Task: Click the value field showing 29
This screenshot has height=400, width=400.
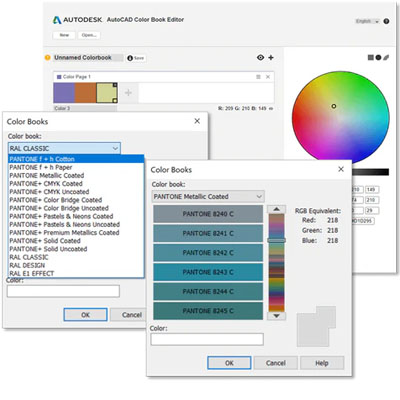Action: click(371, 210)
